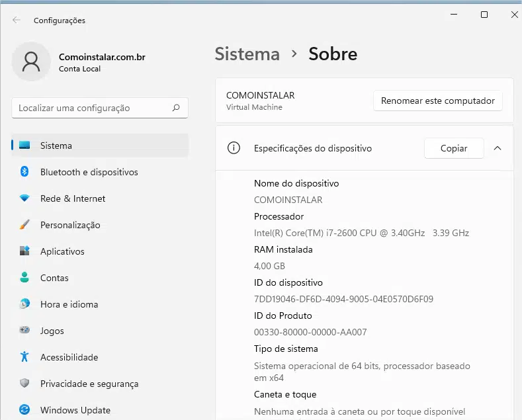The width and height of the screenshot is (522, 420).
Task: Click the Caneta e toque label
Action: click(x=285, y=394)
